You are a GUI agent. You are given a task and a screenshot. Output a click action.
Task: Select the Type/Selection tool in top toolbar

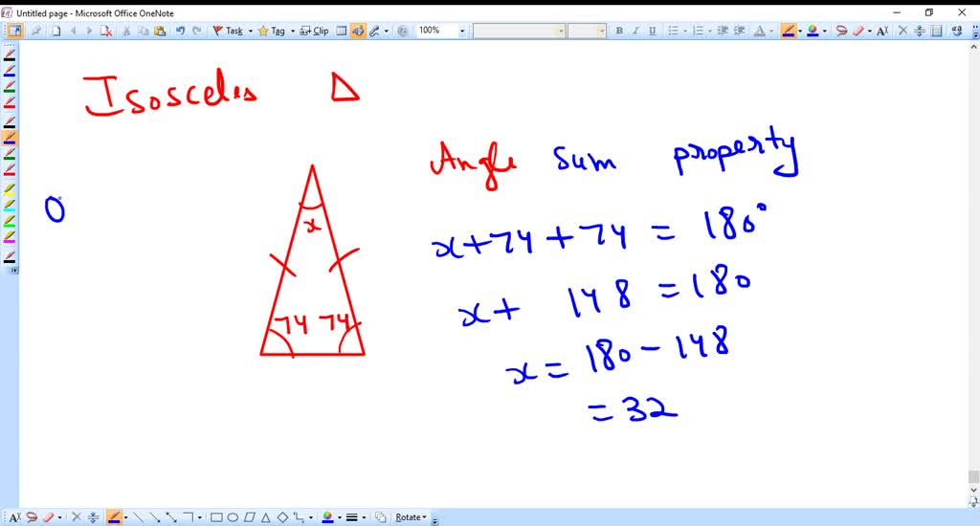coord(882,31)
